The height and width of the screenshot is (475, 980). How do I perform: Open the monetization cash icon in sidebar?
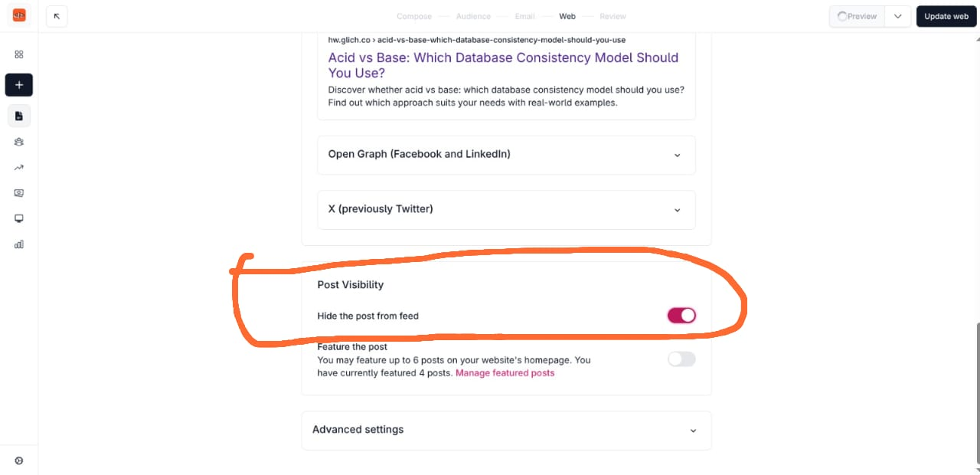point(19,193)
